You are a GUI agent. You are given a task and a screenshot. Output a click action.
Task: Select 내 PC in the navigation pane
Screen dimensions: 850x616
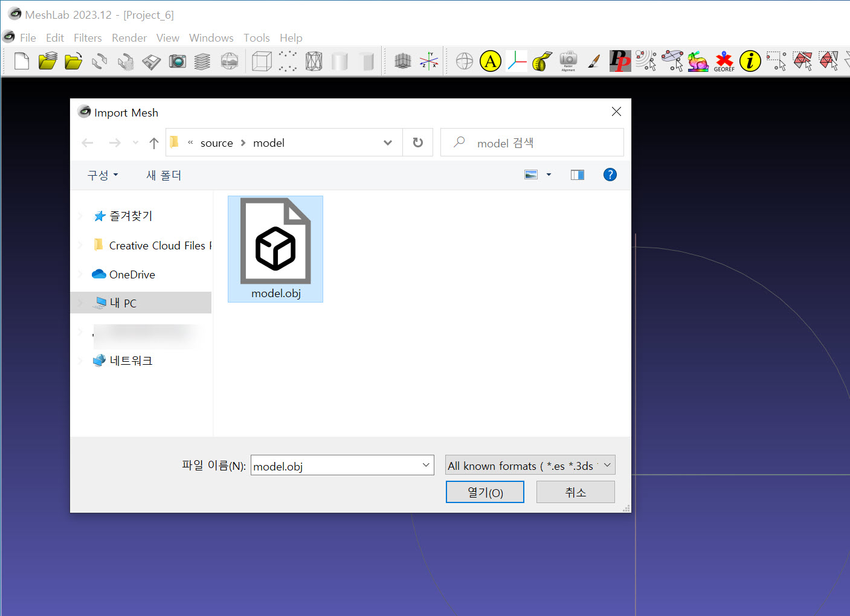pos(141,303)
